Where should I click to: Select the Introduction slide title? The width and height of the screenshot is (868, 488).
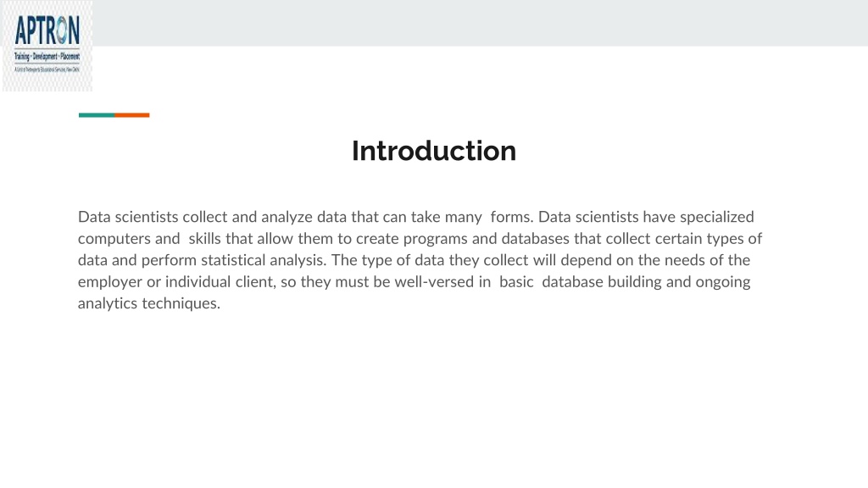pos(434,151)
